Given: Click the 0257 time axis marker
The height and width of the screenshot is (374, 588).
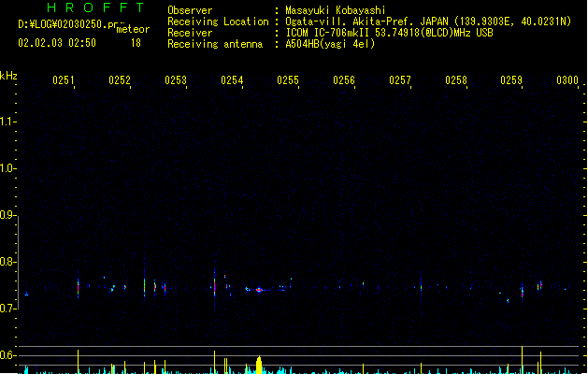Looking at the screenshot, I should [x=400, y=80].
